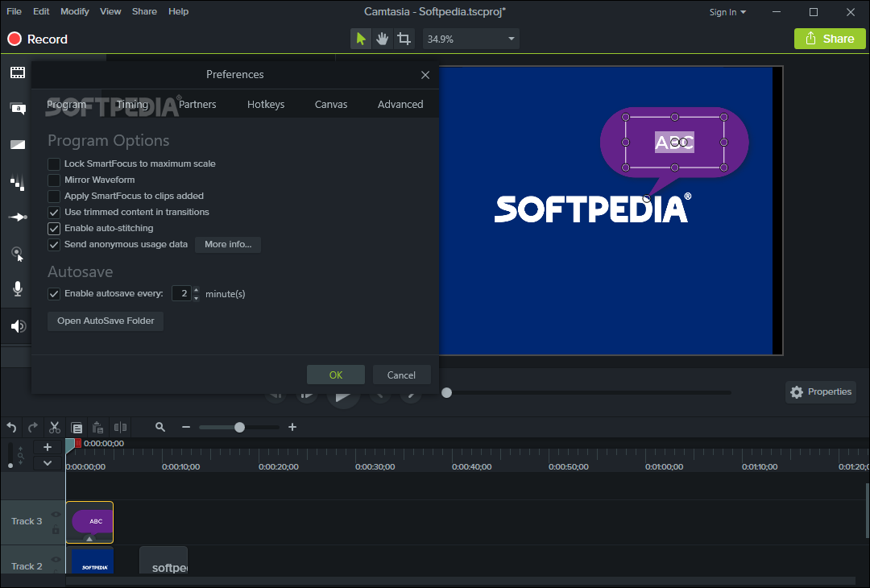
Task: Click Open AutoSave Folder button
Action: pyautogui.click(x=106, y=321)
